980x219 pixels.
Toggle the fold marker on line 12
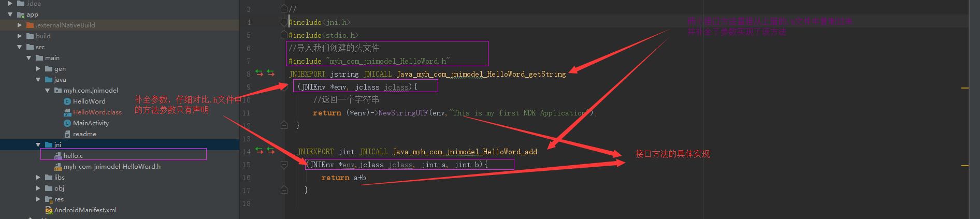284,125
